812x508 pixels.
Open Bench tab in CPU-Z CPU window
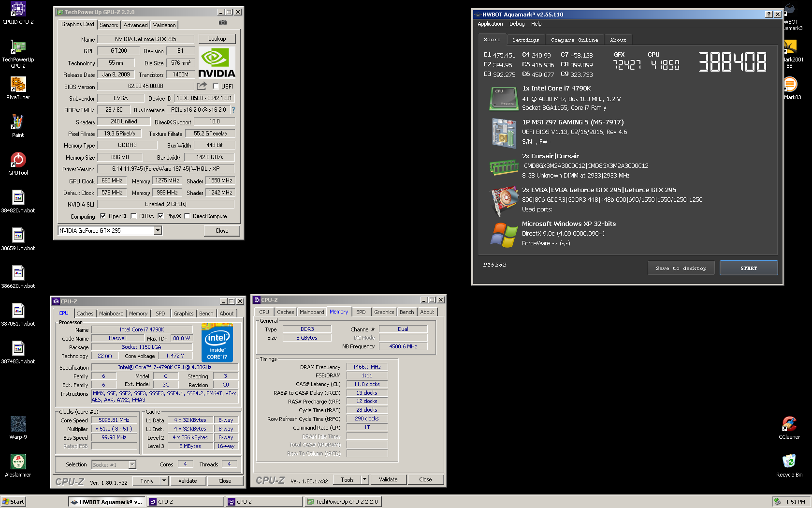click(x=206, y=314)
